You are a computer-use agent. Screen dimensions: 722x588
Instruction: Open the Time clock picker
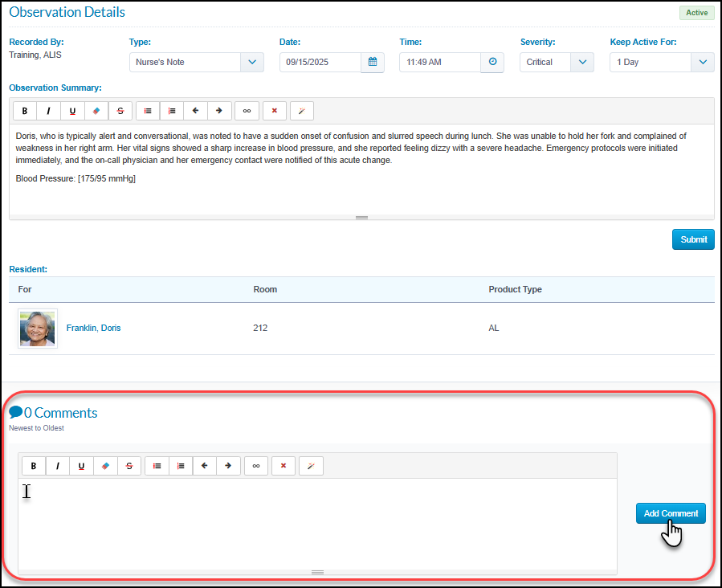coord(492,62)
